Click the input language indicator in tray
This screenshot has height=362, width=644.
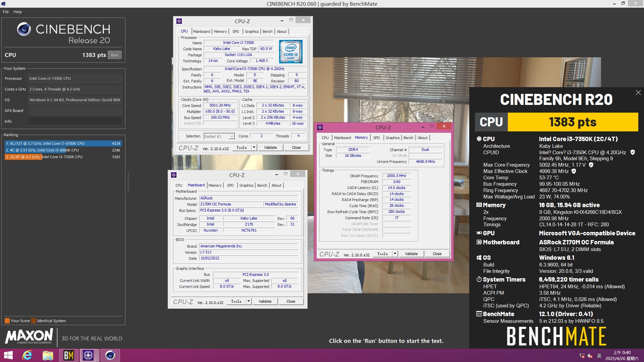[599, 356]
